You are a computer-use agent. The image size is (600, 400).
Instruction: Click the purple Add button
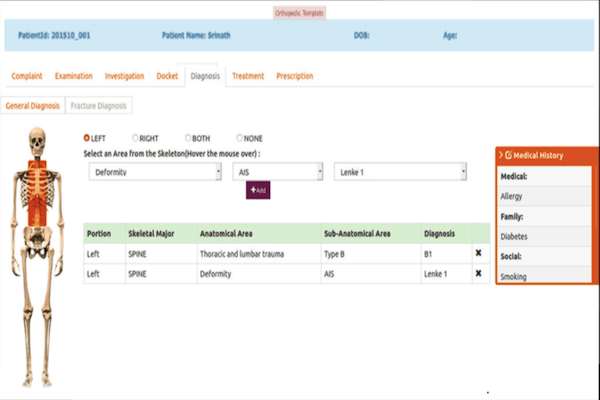tap(258, 190)
